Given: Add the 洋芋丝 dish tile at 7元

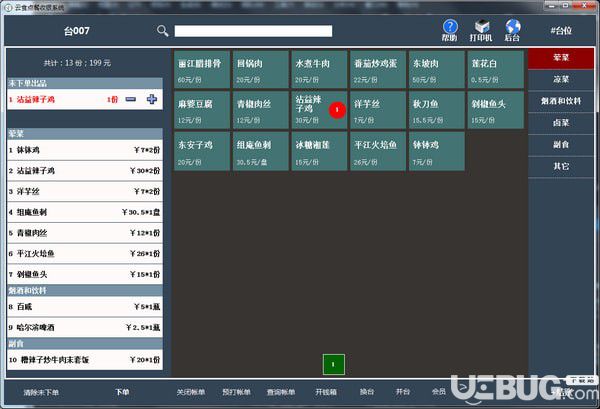Looking at the screenshot, I should point(378,110).
